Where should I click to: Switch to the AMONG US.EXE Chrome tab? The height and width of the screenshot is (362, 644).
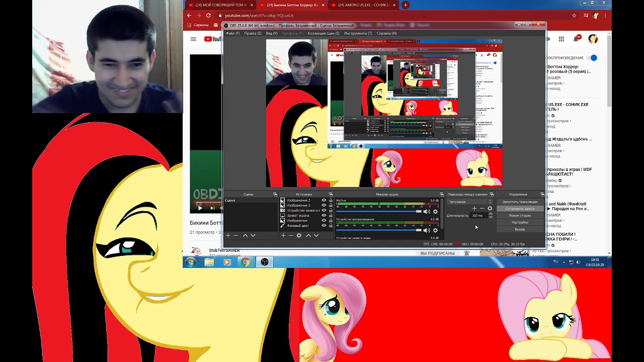(x=363, y=5)
